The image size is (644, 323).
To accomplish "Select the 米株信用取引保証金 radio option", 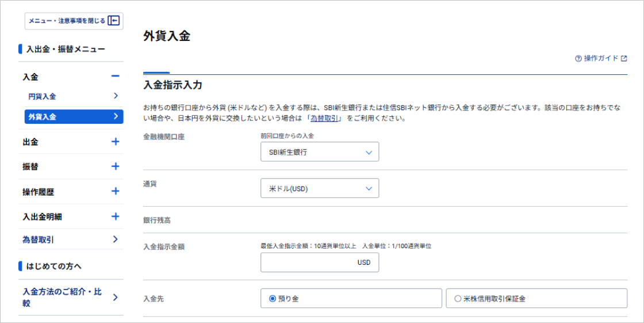I will [458, 299].
